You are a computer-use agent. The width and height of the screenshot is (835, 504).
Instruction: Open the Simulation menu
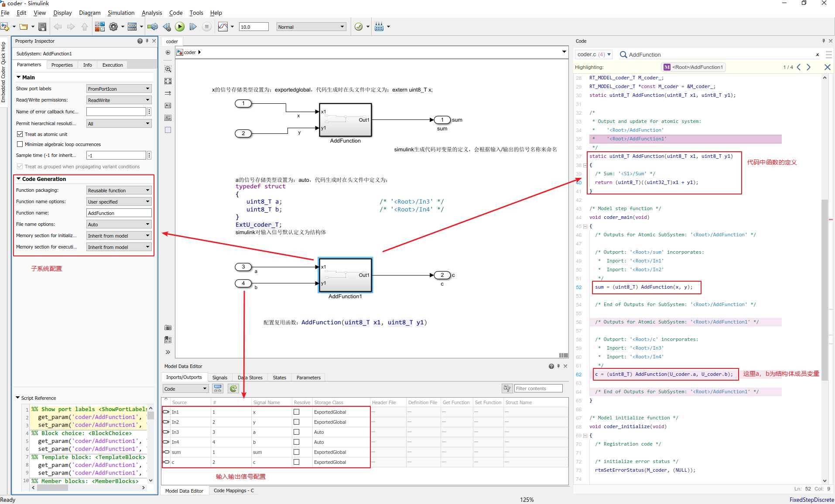(x=121, y=13)
